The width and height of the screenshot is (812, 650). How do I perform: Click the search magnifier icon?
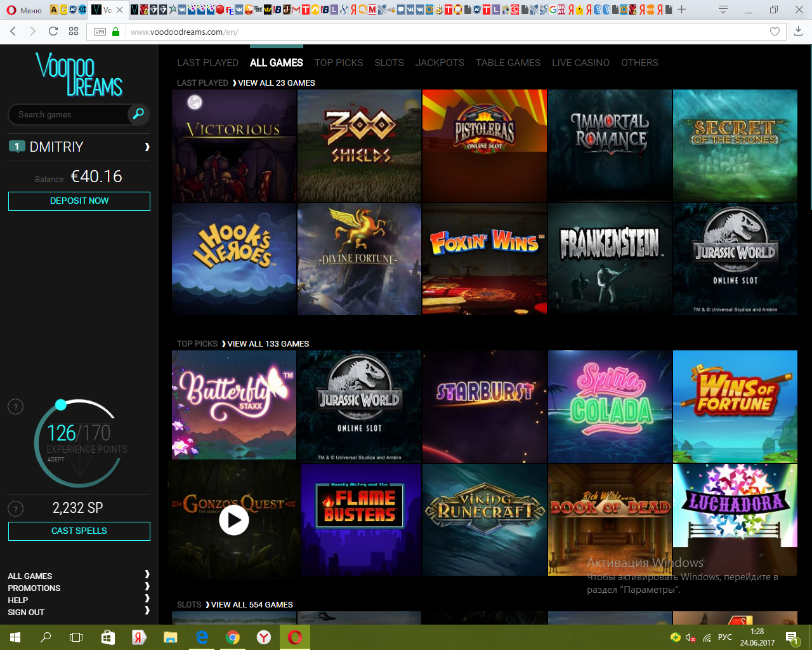138,114
